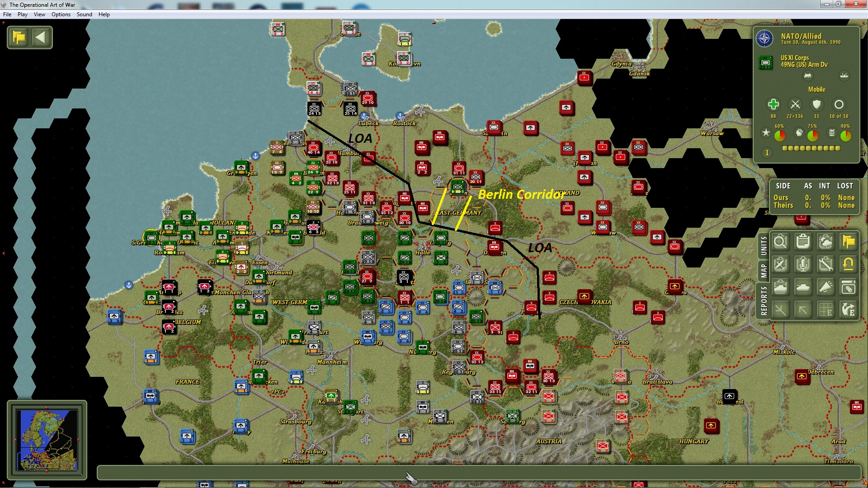Open the tank equipment icon
The width and height of the screenshot is (868, 488).
tap(803, 287)
